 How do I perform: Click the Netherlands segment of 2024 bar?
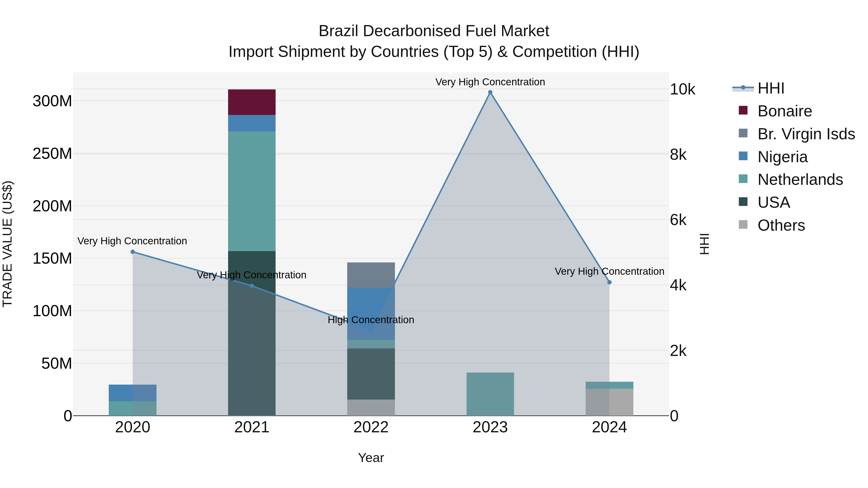610,385
